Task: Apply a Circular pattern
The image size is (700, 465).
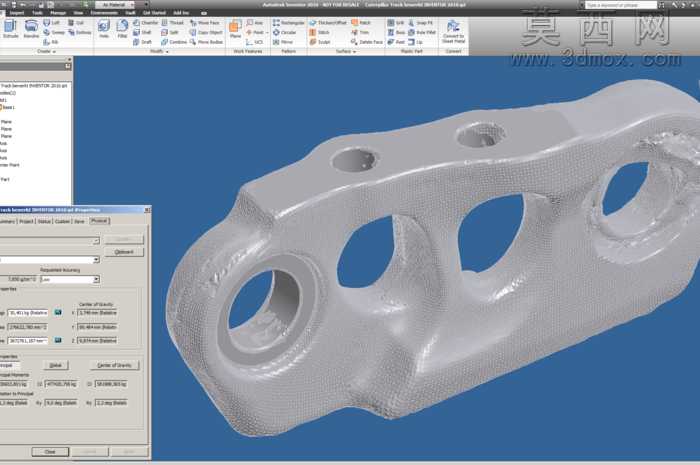Action: (x=284, y=33)
